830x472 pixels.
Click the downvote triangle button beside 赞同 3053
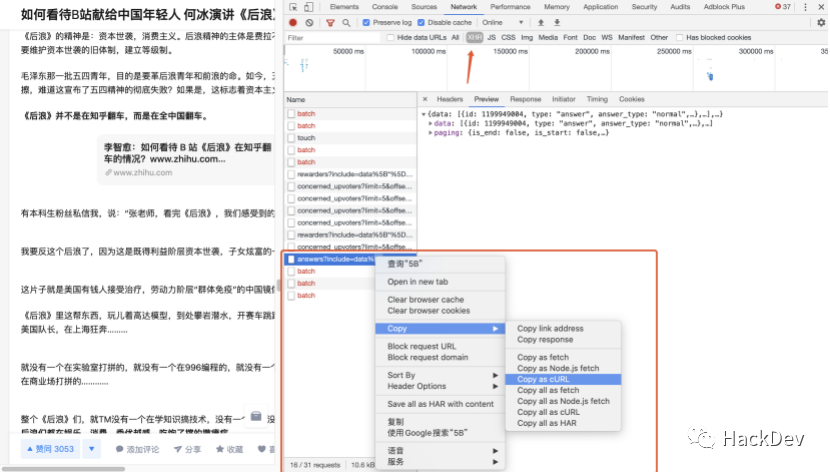click(x=92, y=449)
